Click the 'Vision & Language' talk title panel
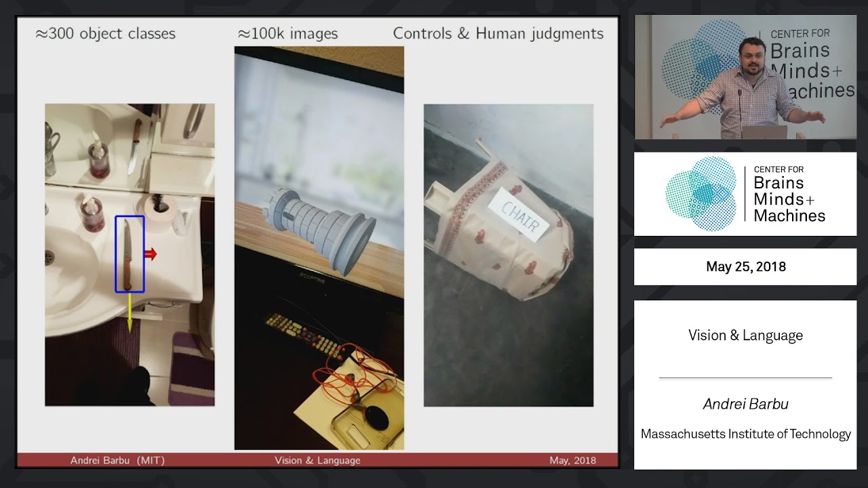This screenshot has width=868, height=488. click(745, 335)
